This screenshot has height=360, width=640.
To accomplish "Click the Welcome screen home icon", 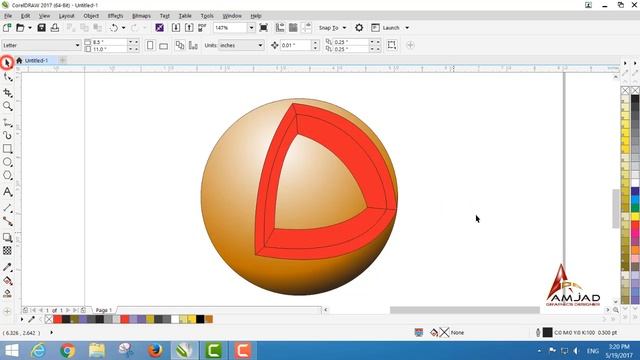I will 19,60.
